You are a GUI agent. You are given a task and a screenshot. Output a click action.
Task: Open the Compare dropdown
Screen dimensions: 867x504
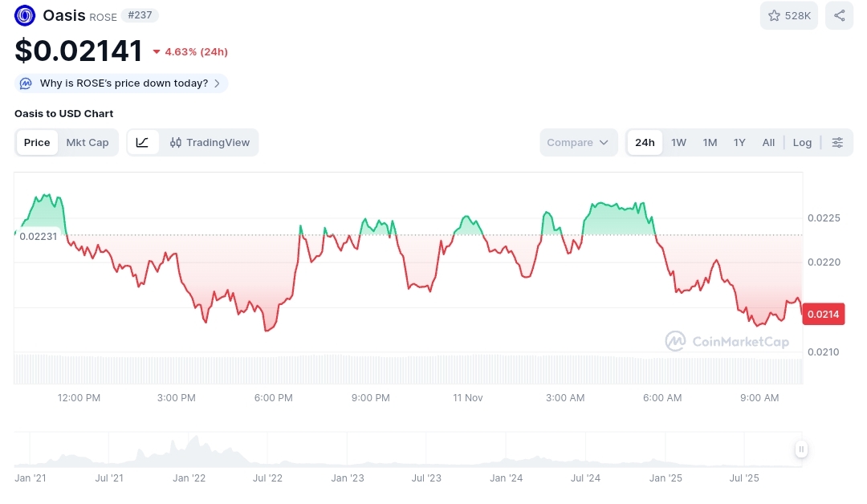pos(578,143)
